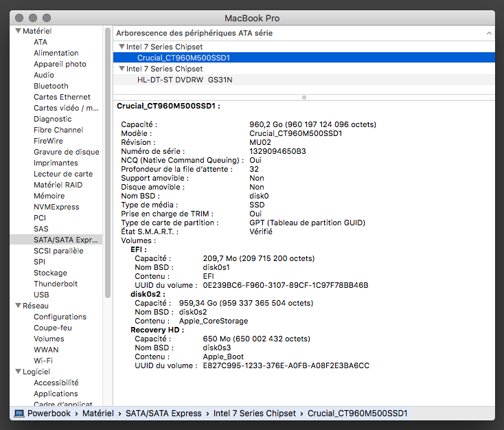Click Crucial_CT960M500SSD1 in path bar
The width and height of the screenshot is (504, 430).
[358, 414]
